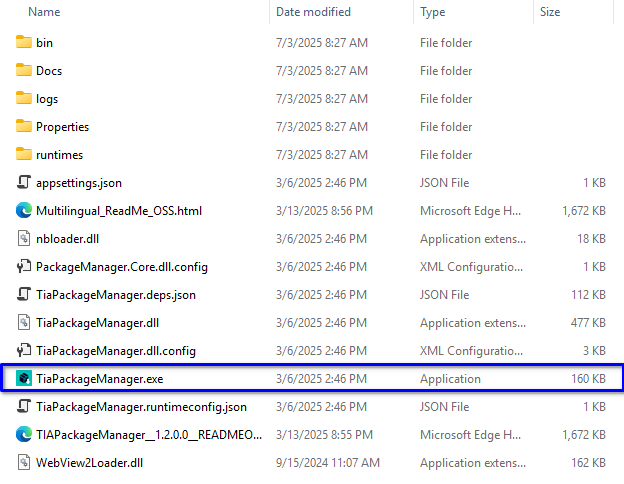Screen dimensions: 624x484
Task: Click the TiaPackageManager.dll.config file icon
Action: pyautogui.click(x=24, y=350)
